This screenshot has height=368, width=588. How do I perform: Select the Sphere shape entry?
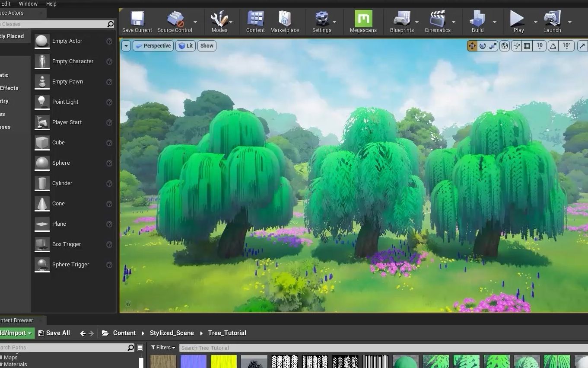(x=73, y=163)
